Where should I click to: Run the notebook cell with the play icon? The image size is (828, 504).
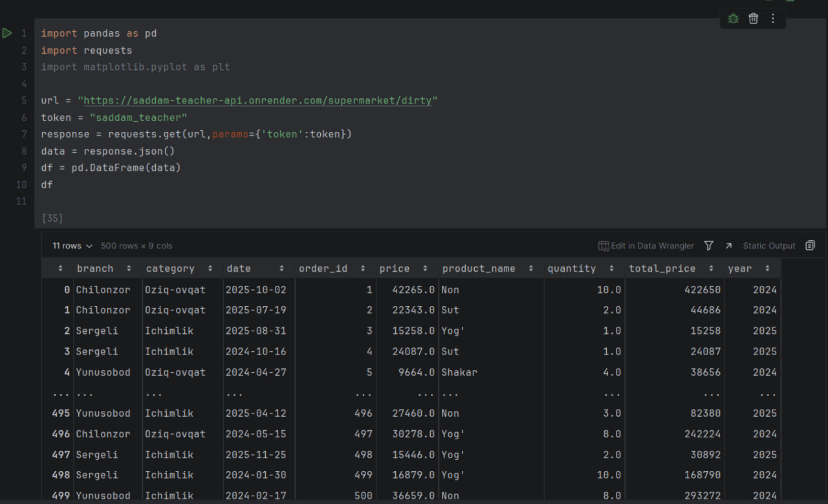click(7, 33)
